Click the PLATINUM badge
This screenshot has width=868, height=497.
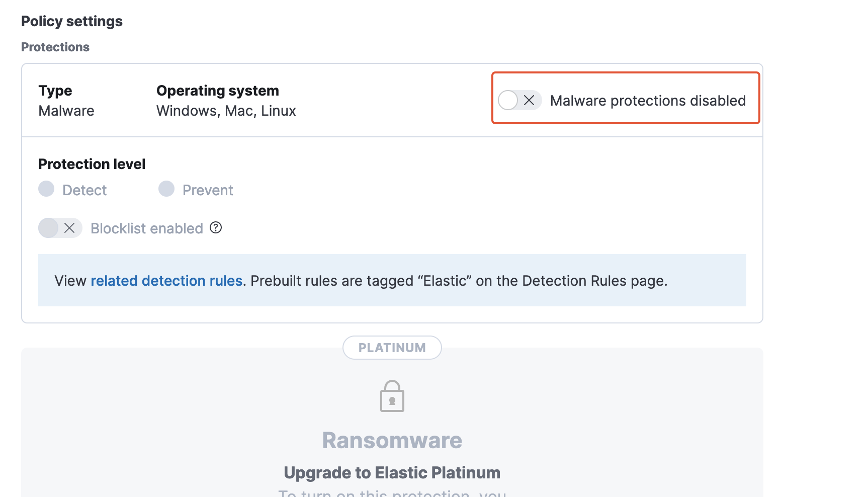(x=392, y=348)
